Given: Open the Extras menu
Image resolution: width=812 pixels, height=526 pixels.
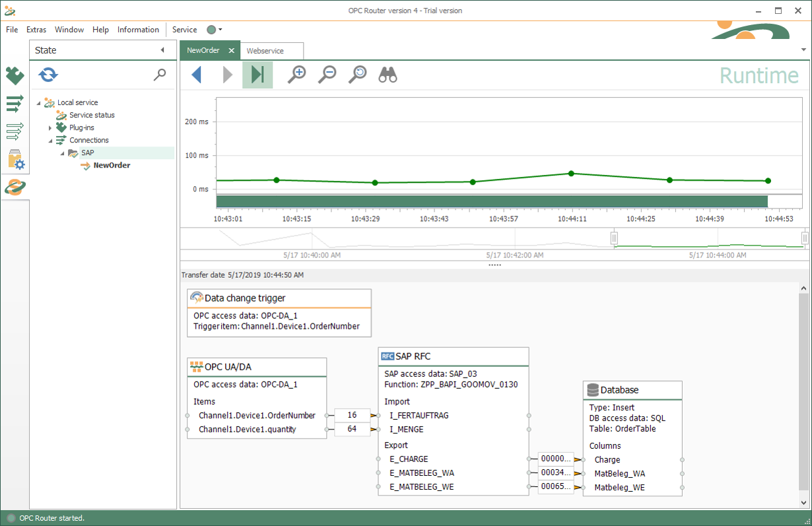Looking at the screenshot, I should tap(36, 30).
